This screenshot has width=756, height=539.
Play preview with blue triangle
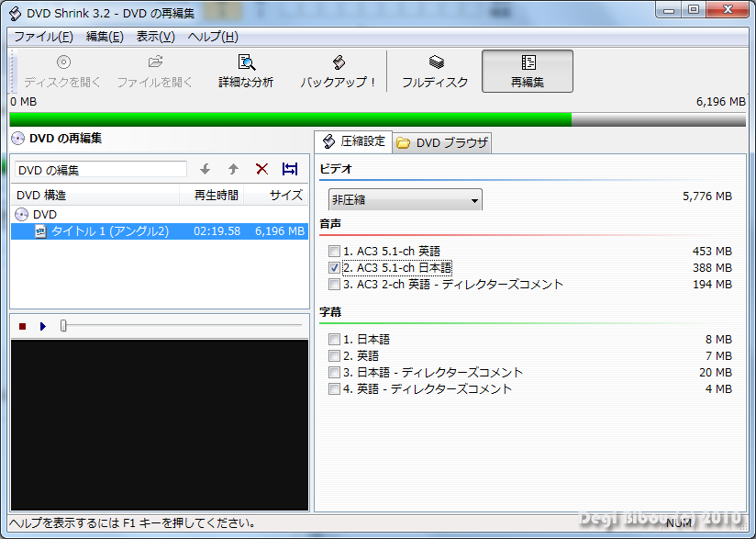43,327
